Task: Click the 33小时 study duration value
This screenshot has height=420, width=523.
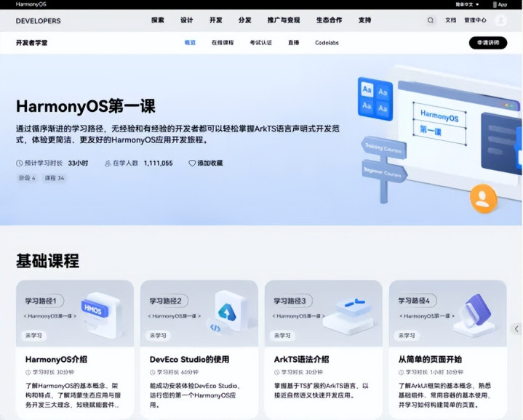Action: [x=78, y=163]
